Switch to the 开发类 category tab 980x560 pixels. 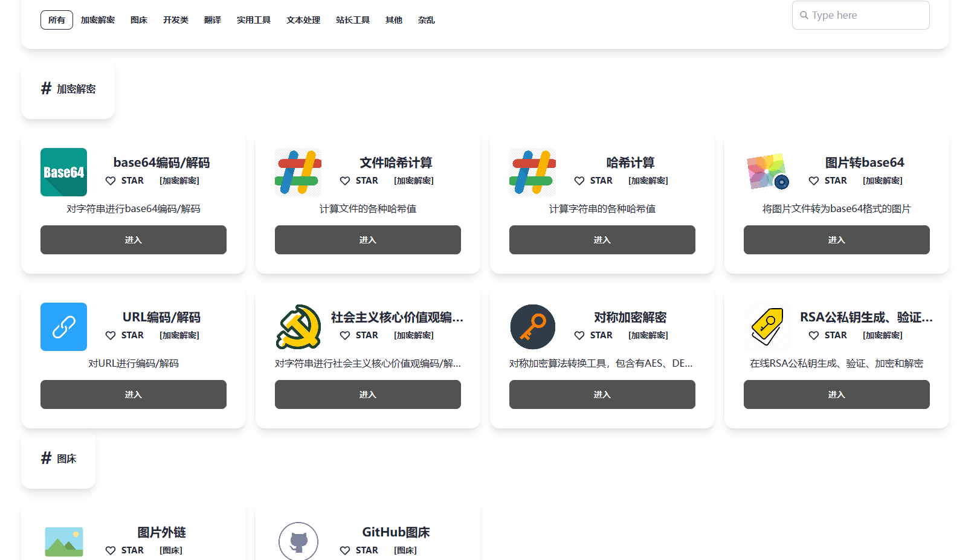176,19
